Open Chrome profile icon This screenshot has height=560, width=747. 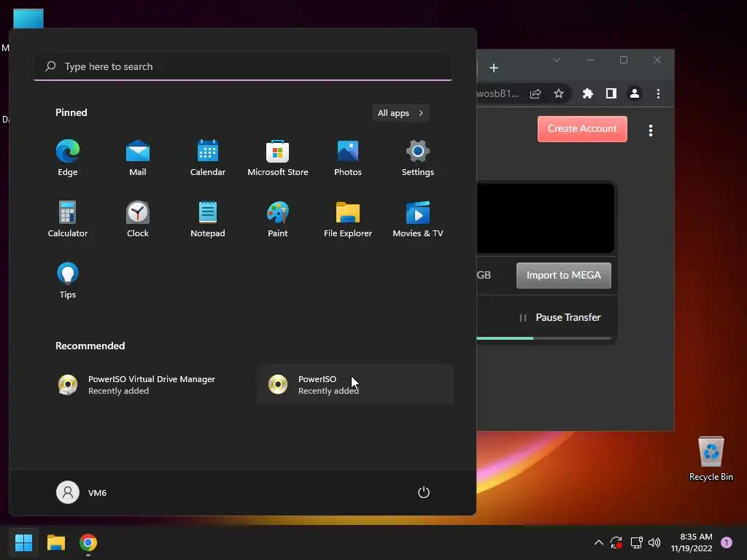[635, 94]
